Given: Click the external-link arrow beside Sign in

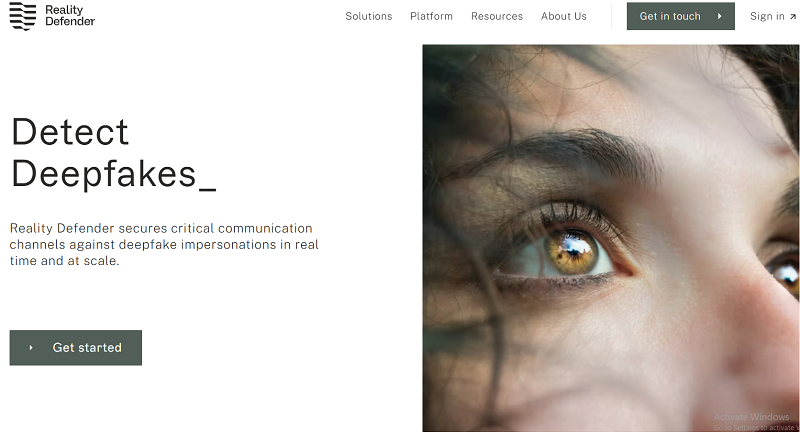Looking at the screenshot, I should coord(792,17).
